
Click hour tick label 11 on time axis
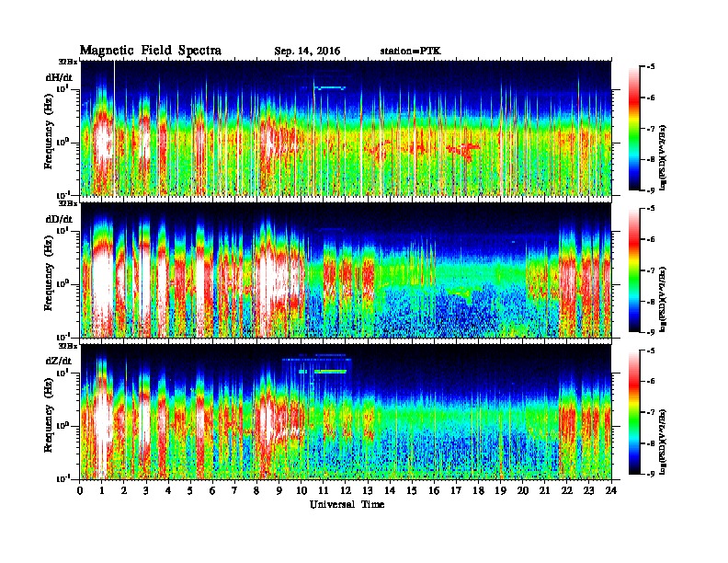[x=324, y=490]
